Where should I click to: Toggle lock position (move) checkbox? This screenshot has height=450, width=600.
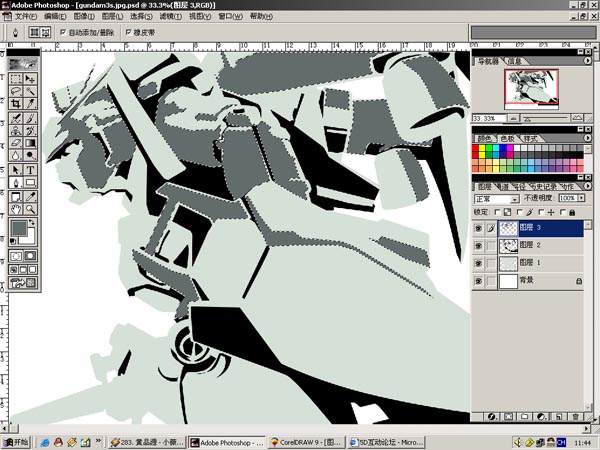pos(541,212)
